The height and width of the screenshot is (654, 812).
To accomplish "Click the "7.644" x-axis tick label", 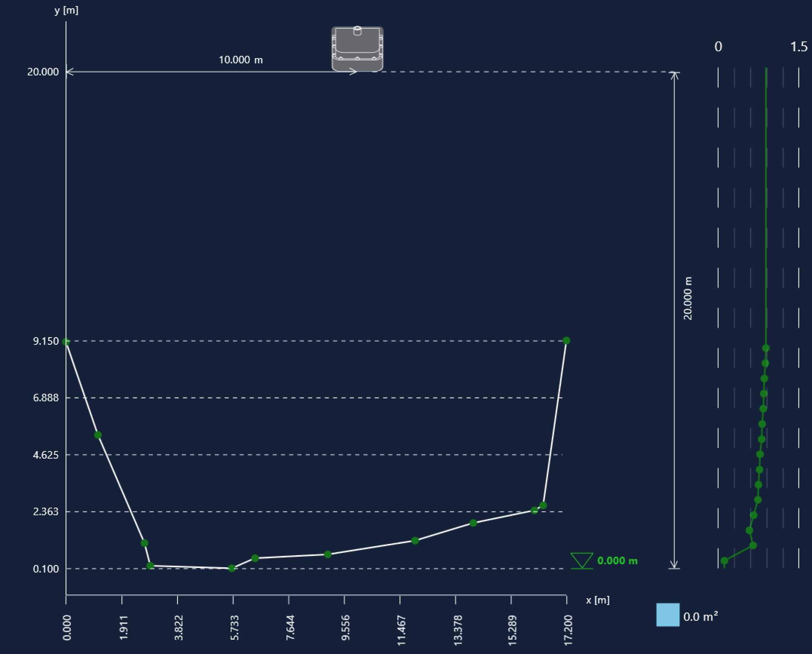I will 290,628.
